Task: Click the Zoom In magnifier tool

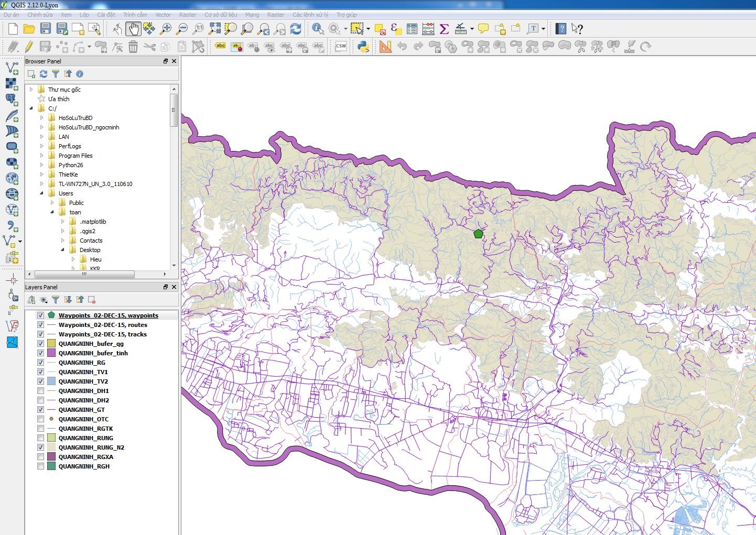Action: coord(166,29)
